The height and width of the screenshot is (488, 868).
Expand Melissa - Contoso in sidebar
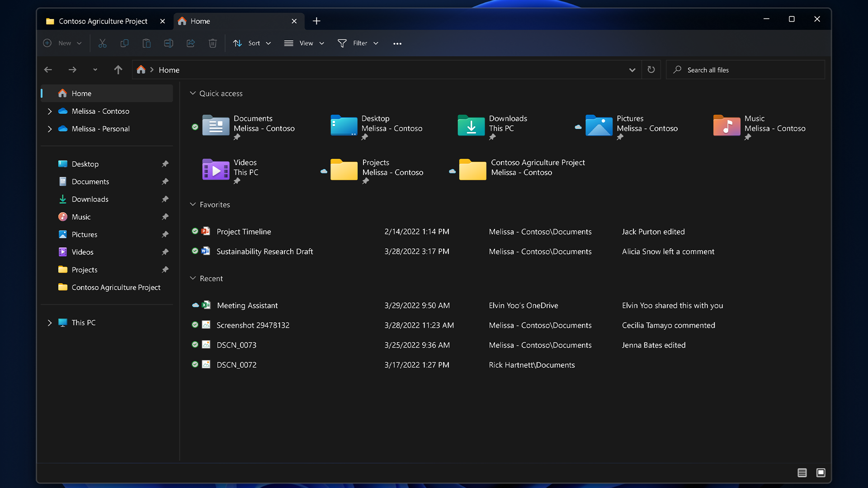(50, 112)
